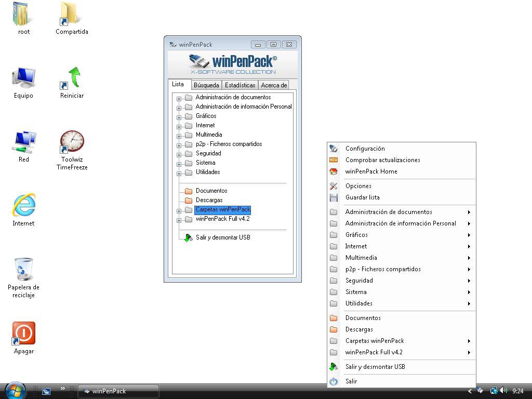Viewport: 532px width, 399px height.
Task: Select Sistema row in the list tree
Action: pyautogui.click(x=205, y=163)
